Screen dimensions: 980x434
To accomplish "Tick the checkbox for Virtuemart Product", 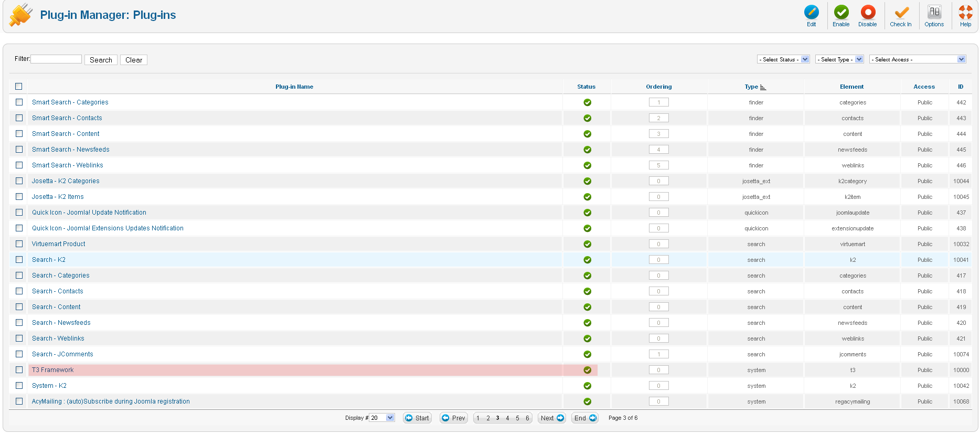I will point(19,244).
